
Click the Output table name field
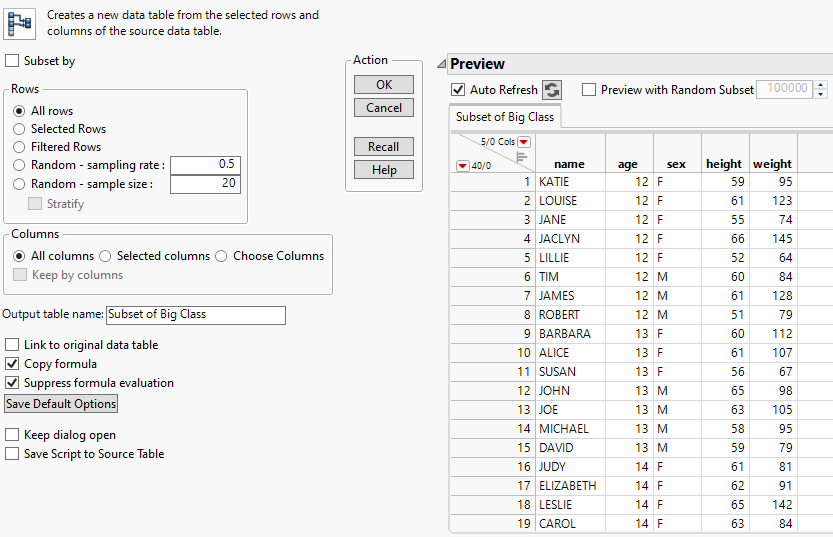[x=195, y=314]
